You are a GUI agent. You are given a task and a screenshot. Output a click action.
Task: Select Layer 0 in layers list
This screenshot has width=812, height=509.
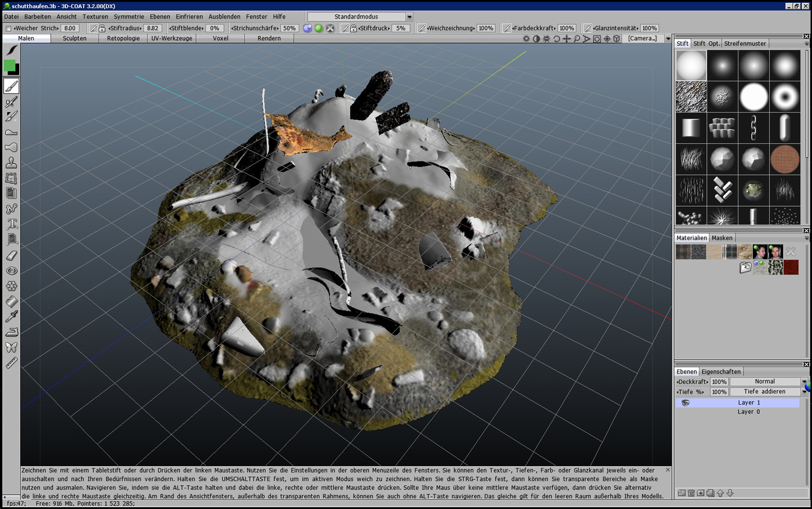coord(748,412)
